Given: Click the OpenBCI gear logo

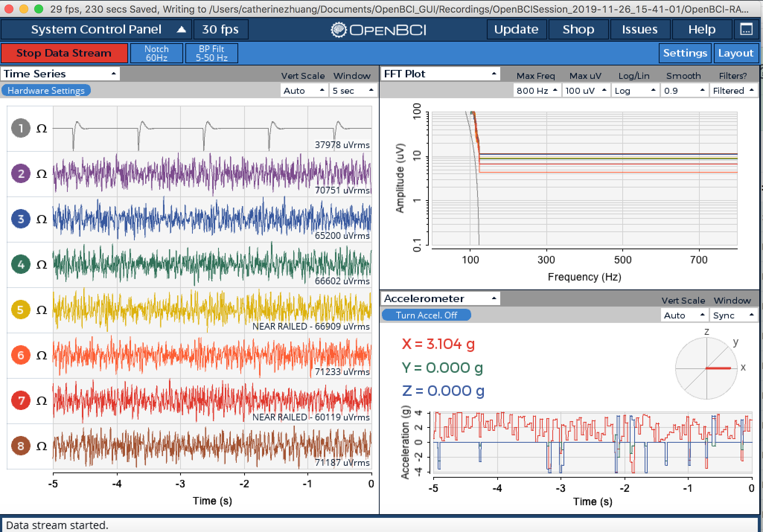Looking at the screenshot, I should 339,30.
